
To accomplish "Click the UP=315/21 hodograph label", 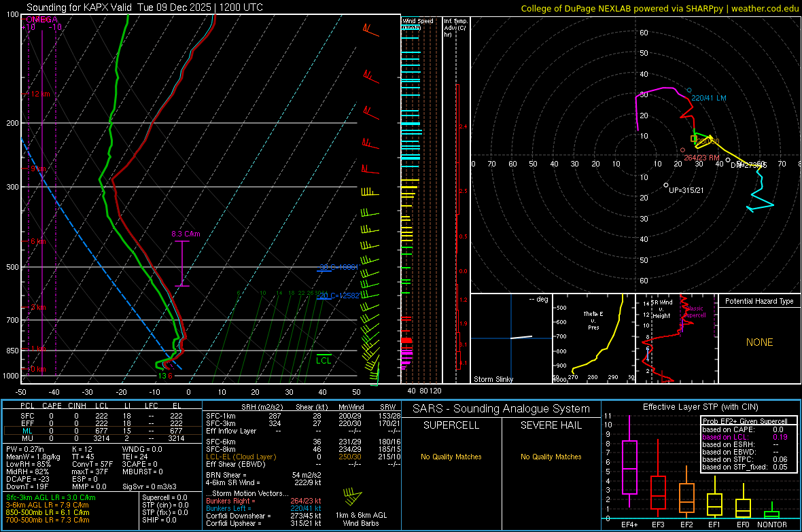I will [x=686, y=190].
